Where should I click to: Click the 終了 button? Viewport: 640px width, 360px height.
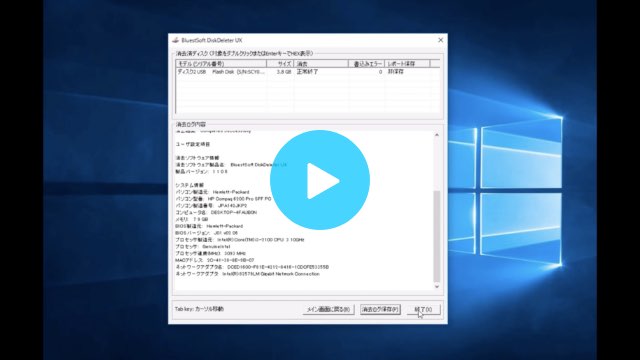pyautogui.click(x=423, y=309)
